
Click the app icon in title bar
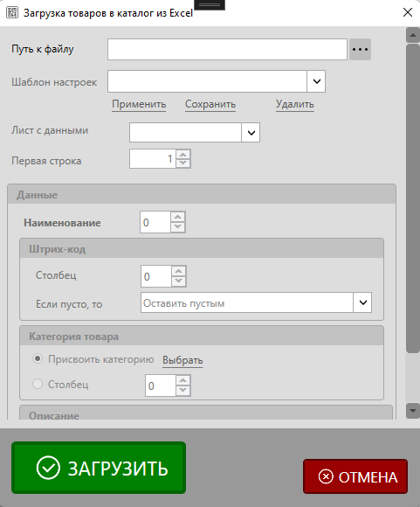12,12
